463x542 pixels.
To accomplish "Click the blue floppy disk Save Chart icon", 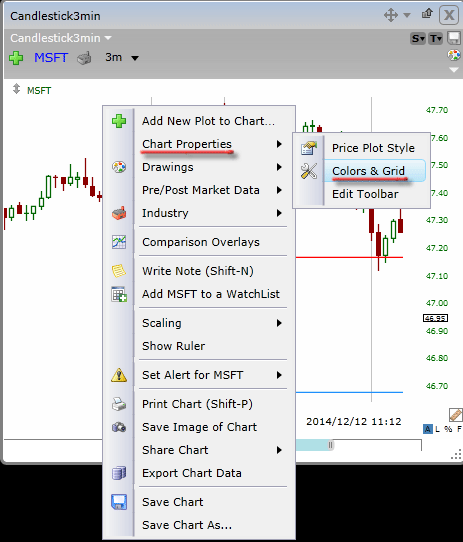I will [119, 502].
